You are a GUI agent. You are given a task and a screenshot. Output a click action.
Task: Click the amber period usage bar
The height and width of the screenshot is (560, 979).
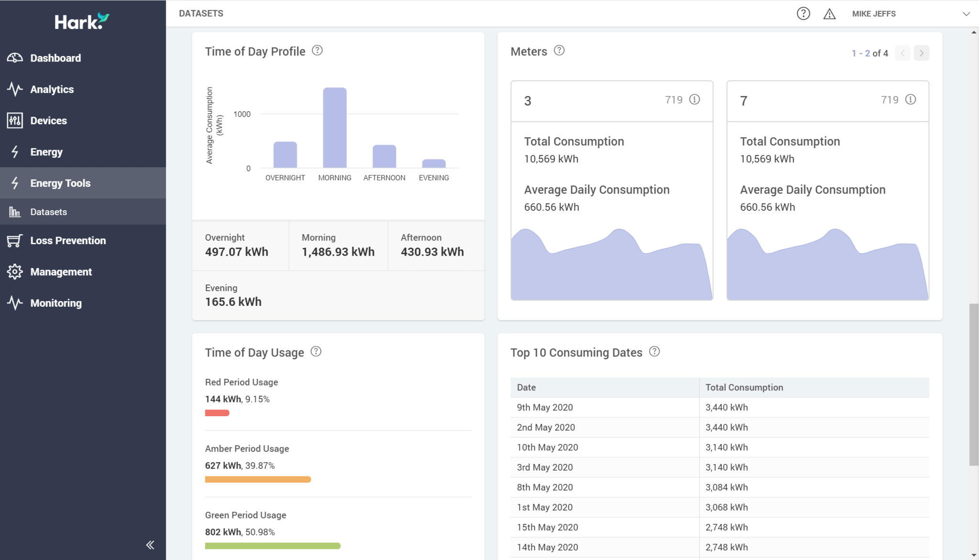coord(258,479)
